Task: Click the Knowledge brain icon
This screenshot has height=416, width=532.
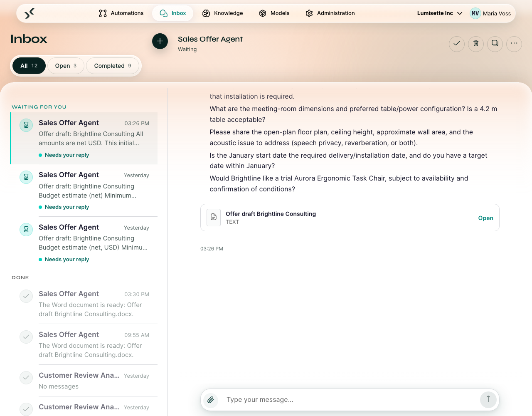Action: 206,13
